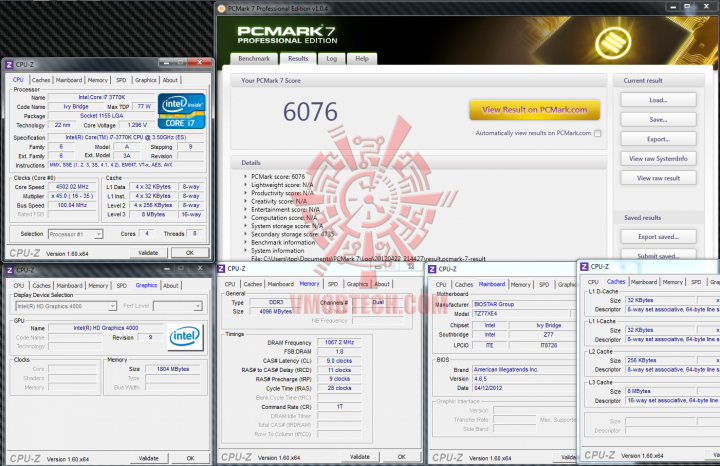The width and height of the screenshot is (720, 466).
Task: Click the graphics memory size 1804 MBytes field
Action: pos(173,369)
